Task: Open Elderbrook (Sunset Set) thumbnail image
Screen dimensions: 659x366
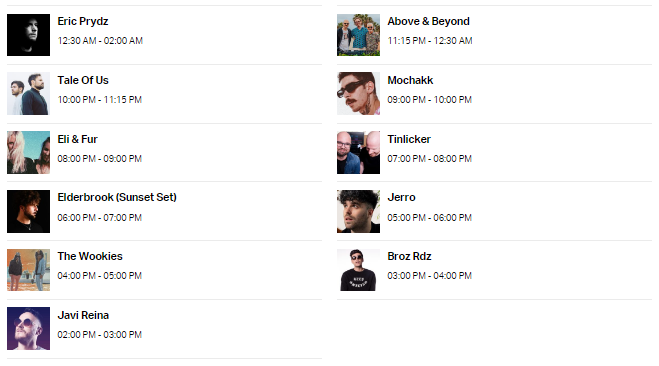Action: coord(28,211)
